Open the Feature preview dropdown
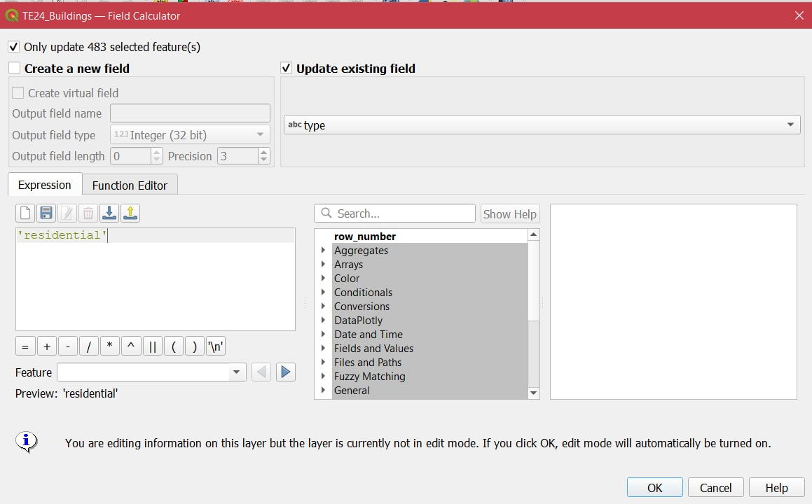 151,372
